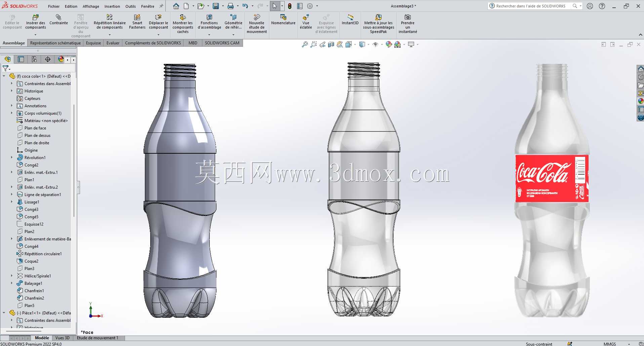644x346 pixels.
Task: Click the MMGS units status entry
Action: click(x=610, y=344)
